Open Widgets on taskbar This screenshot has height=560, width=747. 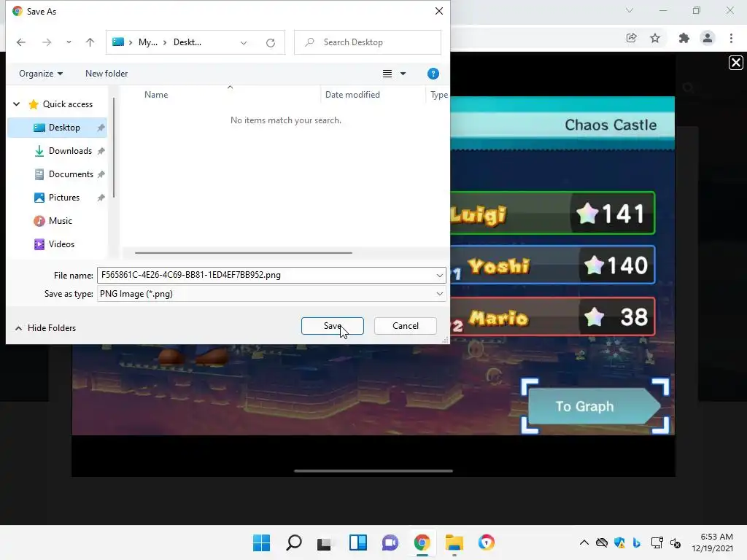(x=357, y=542)
